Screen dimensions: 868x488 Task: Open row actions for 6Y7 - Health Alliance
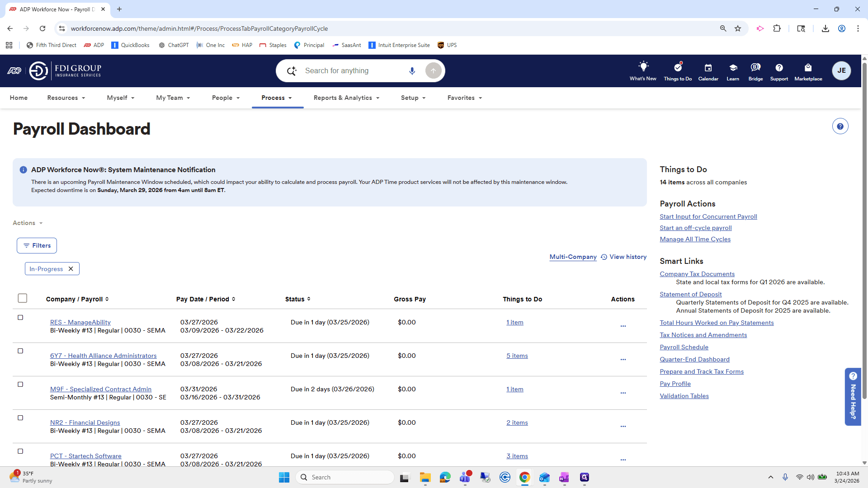point(623,360)
